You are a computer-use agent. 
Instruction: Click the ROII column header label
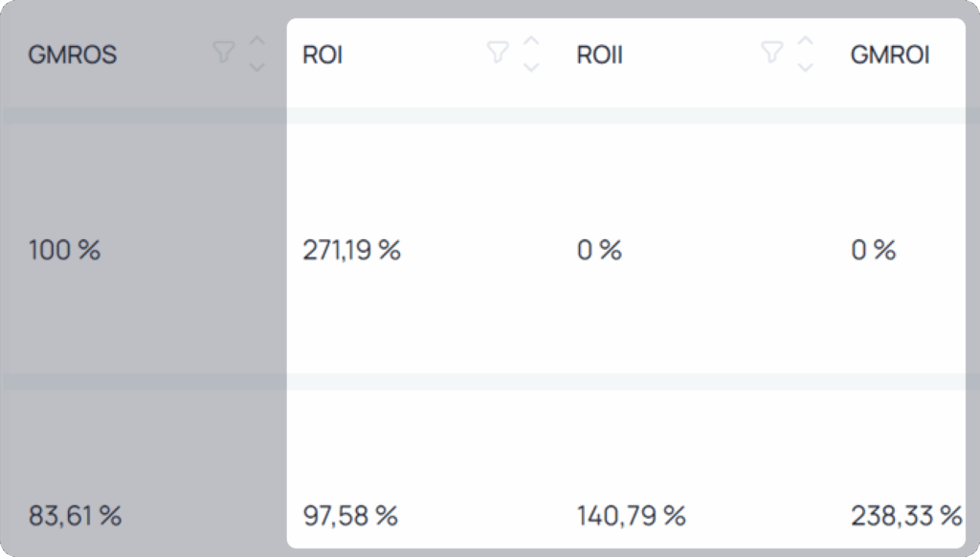(x=599, y=55)
